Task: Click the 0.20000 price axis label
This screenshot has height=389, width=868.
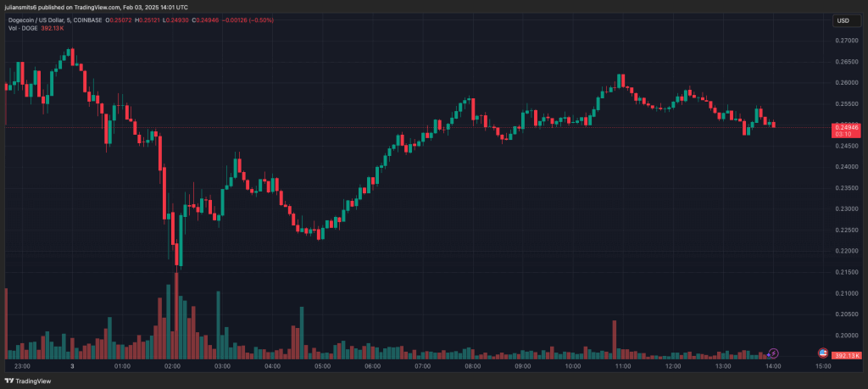Action: [845, 336]
